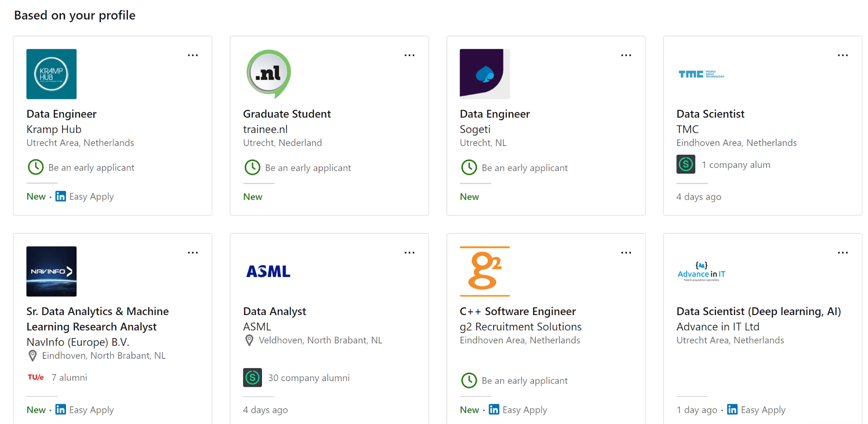Screen dimensions: 868x424
Task: Expand options menu for TMC Data Scientist
Action: (x=843, y=55)
